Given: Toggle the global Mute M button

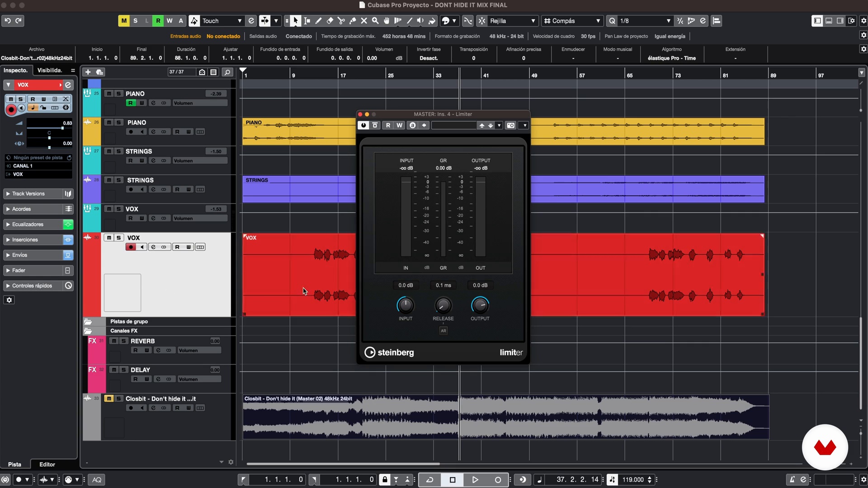Looking at the screenshot, I should [x=124, y=21].
